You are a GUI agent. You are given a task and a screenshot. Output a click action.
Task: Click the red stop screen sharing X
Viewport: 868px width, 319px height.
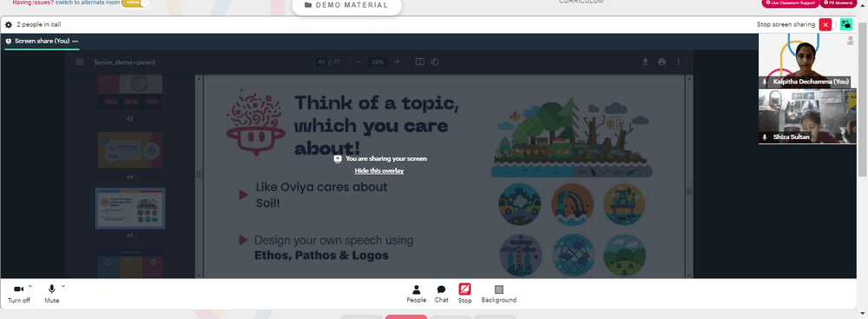825,24
